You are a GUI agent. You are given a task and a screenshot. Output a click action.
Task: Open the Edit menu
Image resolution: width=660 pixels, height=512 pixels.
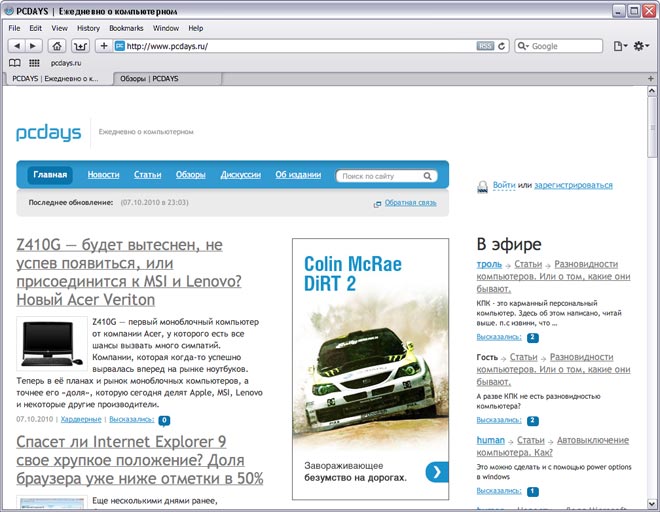tap(35, 28)
